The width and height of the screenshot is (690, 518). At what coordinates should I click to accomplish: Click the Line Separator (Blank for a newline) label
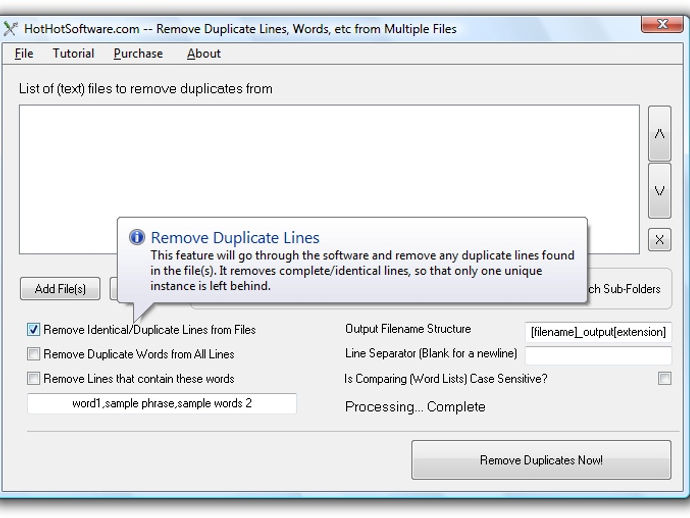(431, 353)
